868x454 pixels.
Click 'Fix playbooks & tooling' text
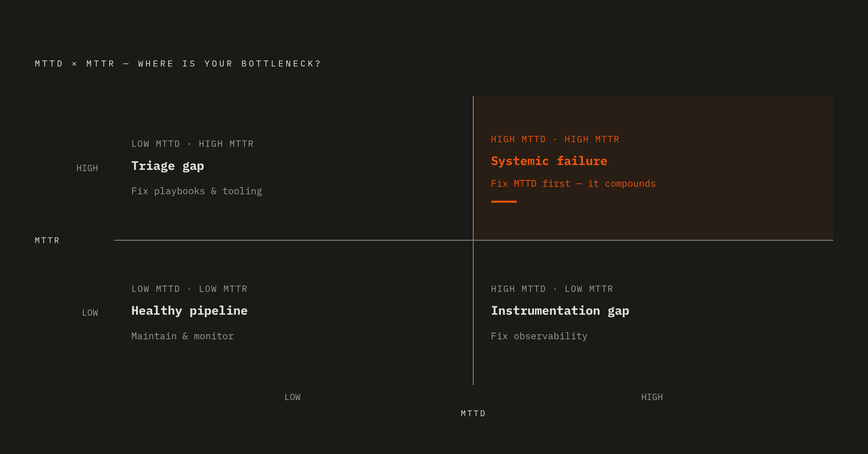click(x=197, y=191)
